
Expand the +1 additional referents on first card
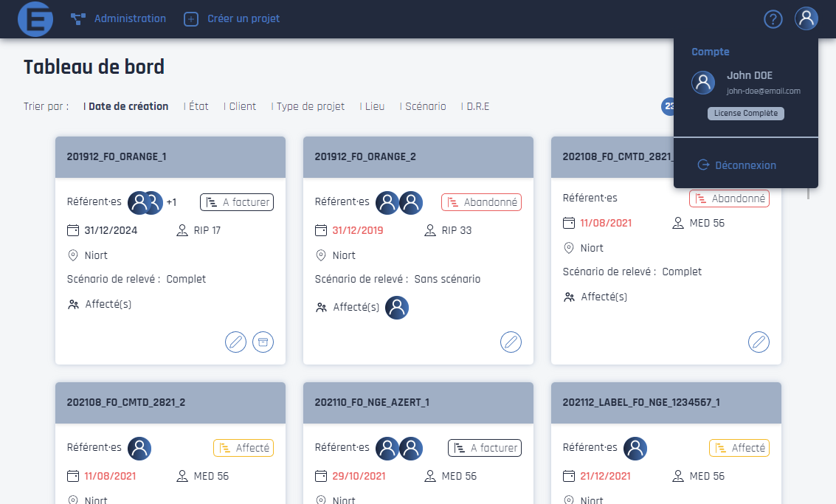pos(171,202)
